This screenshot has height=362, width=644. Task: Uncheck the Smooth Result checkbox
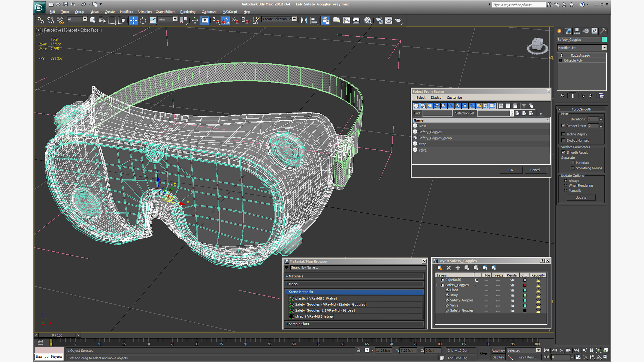click(563, 152)
